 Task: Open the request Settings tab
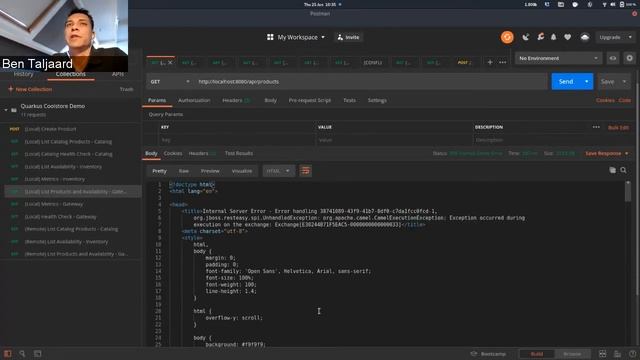(377, 100)
